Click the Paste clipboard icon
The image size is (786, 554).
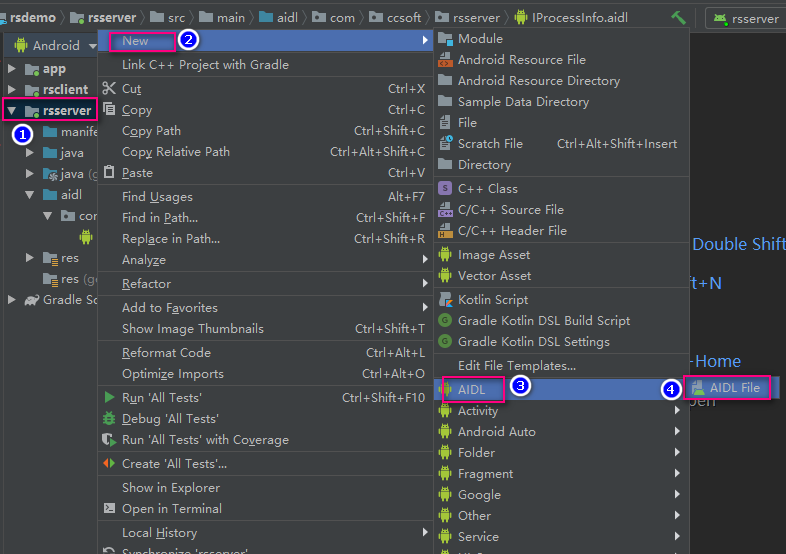pyautogui.click(x=109, y=172)
